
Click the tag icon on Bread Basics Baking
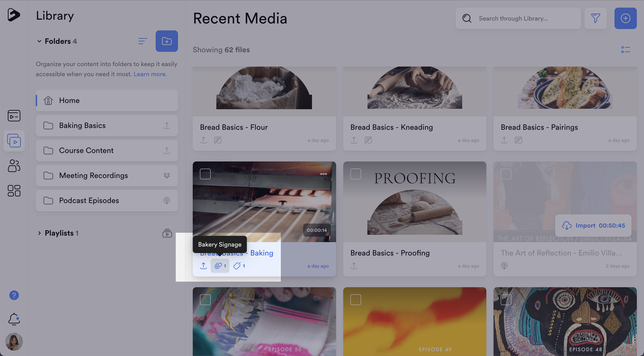(x=237, y=266)
